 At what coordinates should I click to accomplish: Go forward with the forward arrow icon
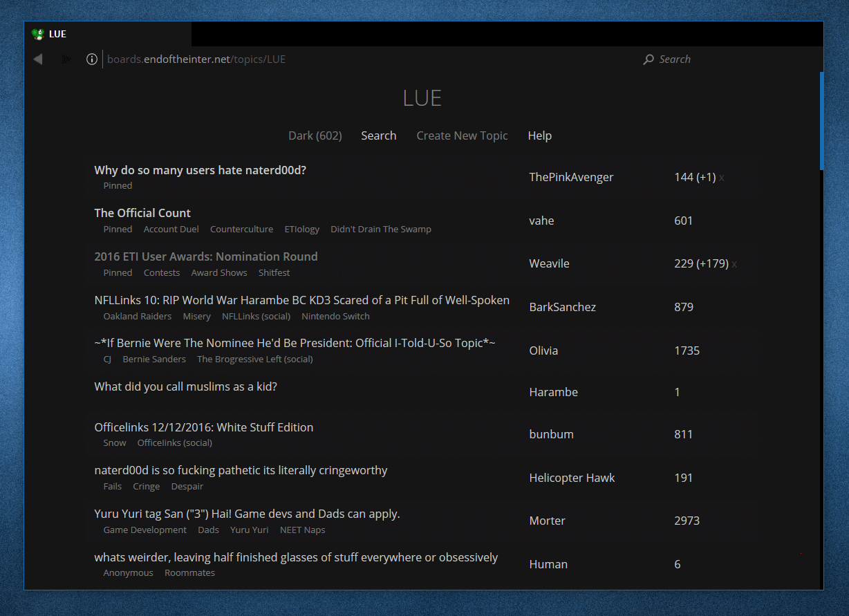click(x=66, y=59)
